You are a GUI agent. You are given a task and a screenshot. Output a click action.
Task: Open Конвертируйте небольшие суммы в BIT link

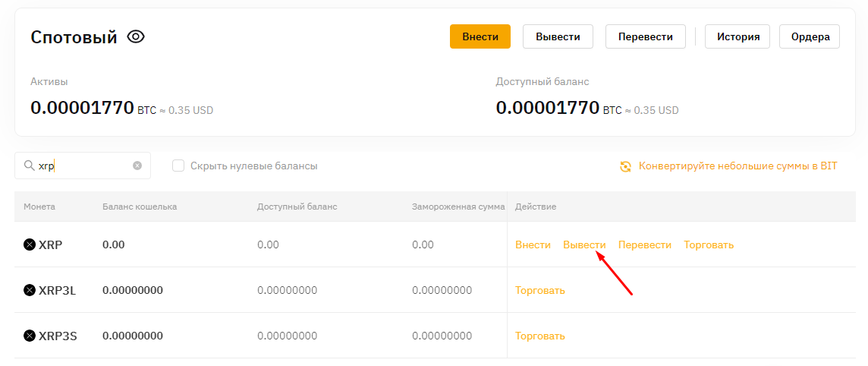coord(738,166)
